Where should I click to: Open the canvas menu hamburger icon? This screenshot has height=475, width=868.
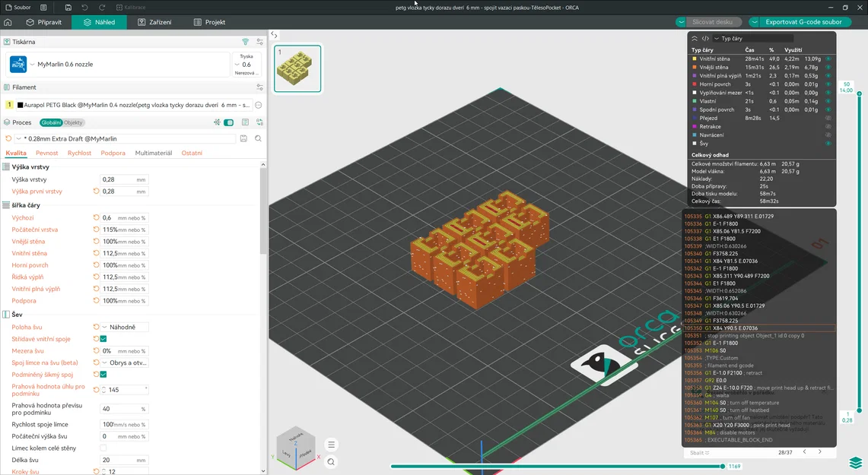pos(331,445)
